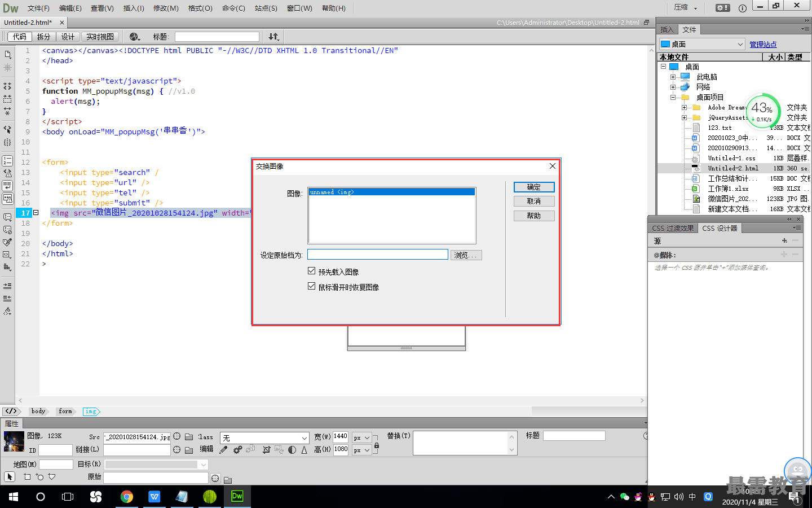Select unnamed <img> in the image list
This screenshot has width=812, height=508.
[391, 192]
